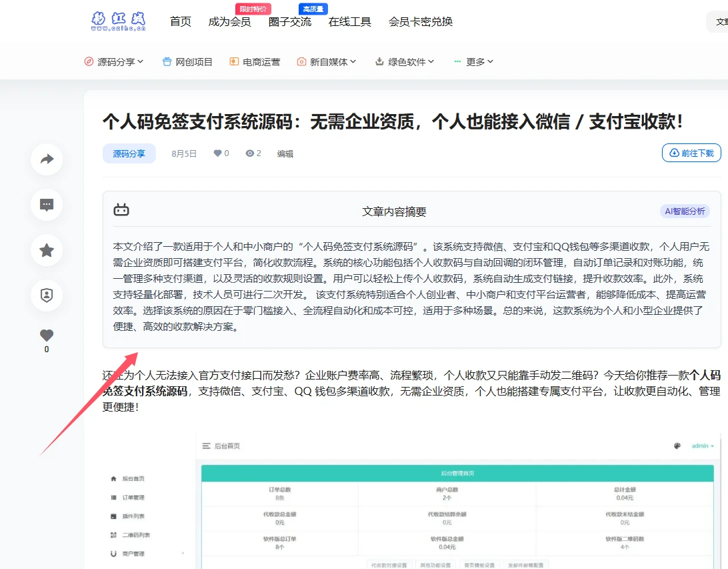The height and width of the screenshot is (569, 728).
Task: Click the partially visible 文章 button top right
Action: (718, 22)
